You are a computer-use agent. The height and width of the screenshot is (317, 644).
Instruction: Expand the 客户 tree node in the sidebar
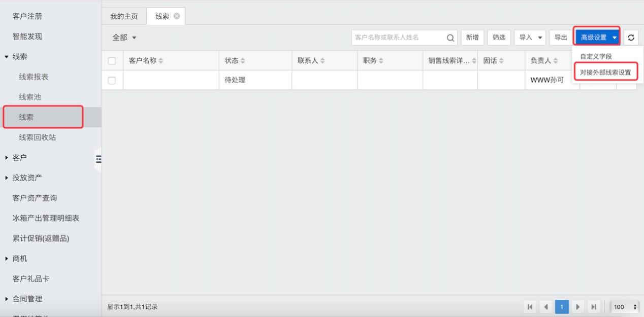pyautogui.click(x=7, y=158)
